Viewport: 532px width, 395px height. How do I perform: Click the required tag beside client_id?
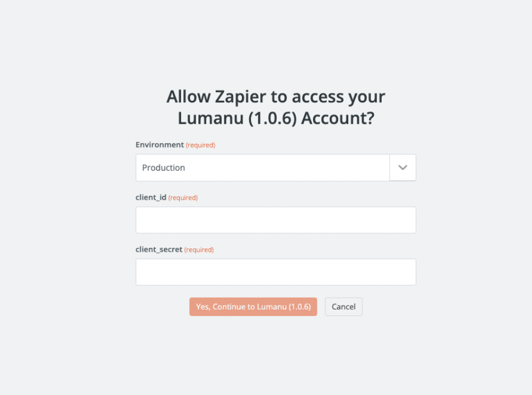tap(183, 198)
